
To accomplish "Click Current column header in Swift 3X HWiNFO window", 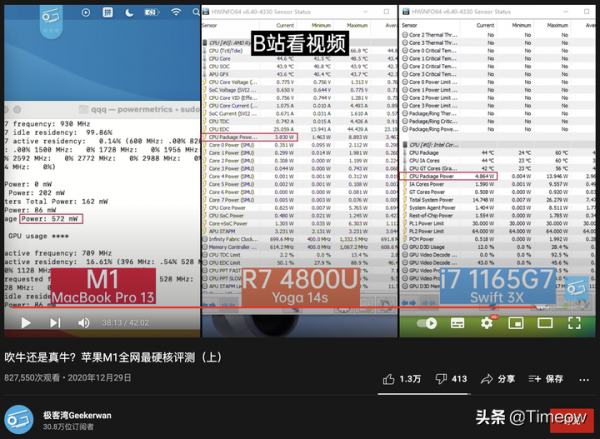I will 485,25.
